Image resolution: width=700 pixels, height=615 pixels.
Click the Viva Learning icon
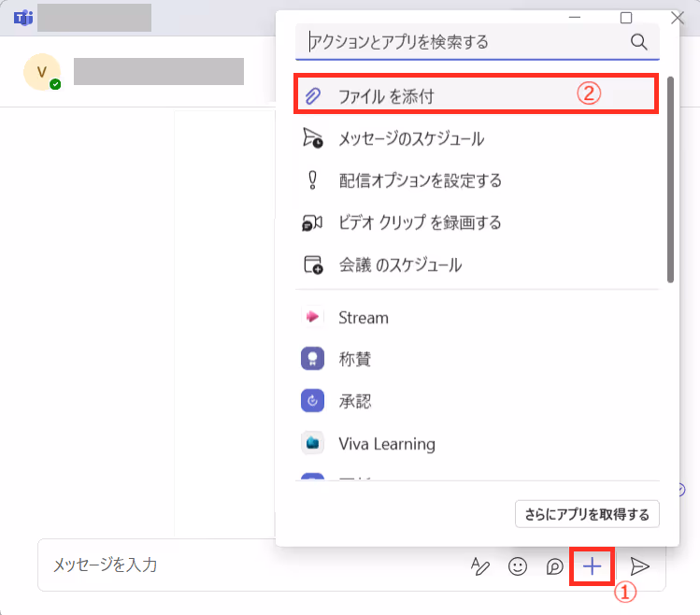click(x=312, y=443)
